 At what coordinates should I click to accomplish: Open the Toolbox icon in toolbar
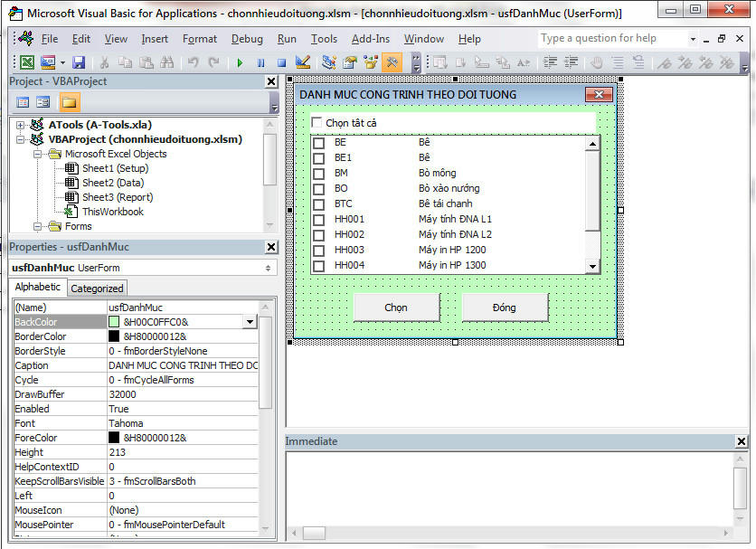pyautogui.click(x=392, y=62)
